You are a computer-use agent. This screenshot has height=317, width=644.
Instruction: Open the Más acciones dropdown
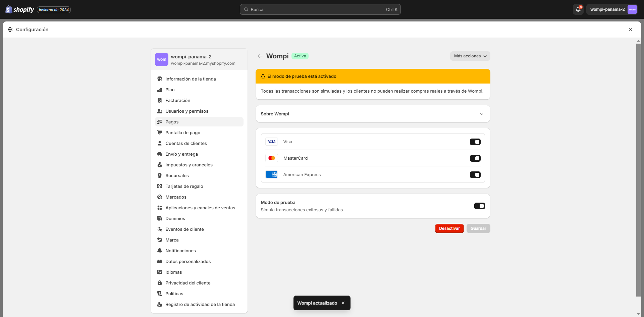470,56
